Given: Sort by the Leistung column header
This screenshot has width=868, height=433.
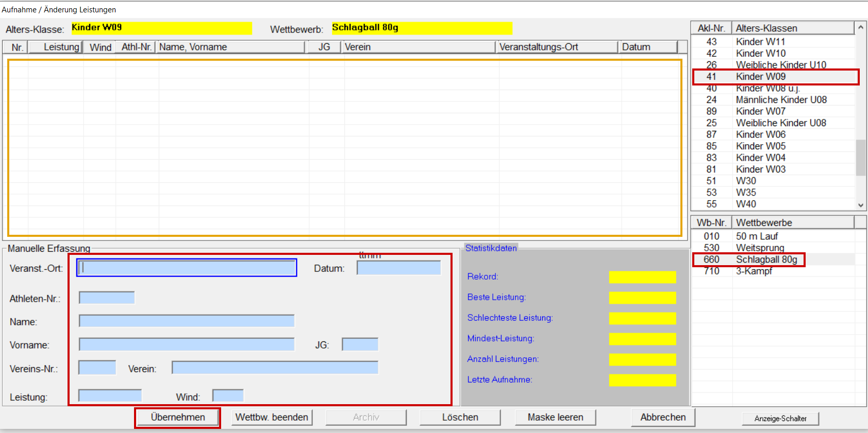Looking at the screenshot, I should pos(56,47).
